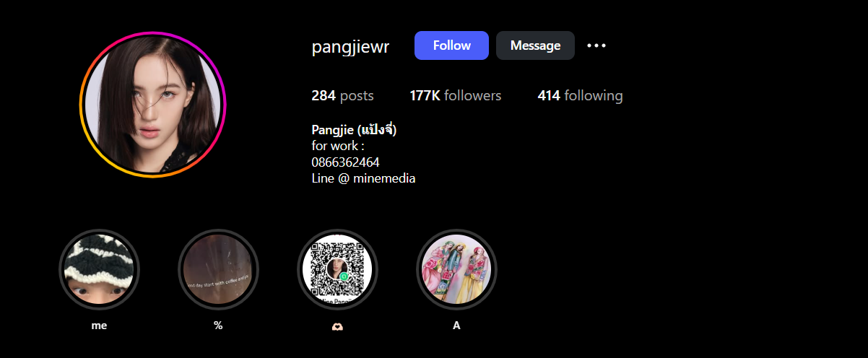The width and height of the screenshot is (868, 358).
Task: Select the pangjiewr username text
Action: [x=350, y=47]
